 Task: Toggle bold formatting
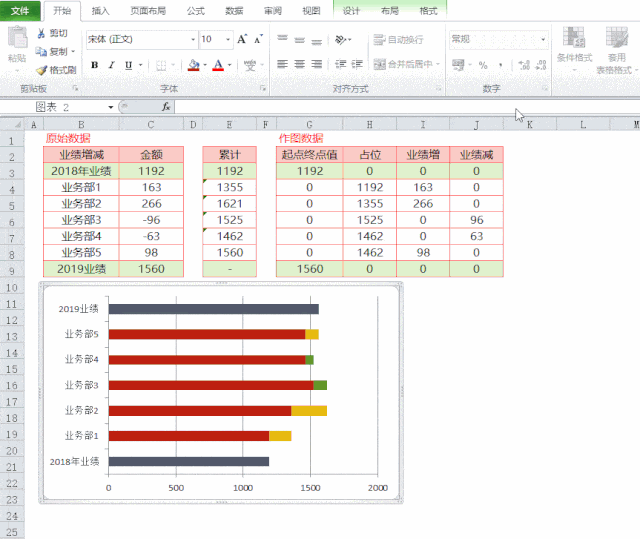pyautogui.click(x=95, y=65)
